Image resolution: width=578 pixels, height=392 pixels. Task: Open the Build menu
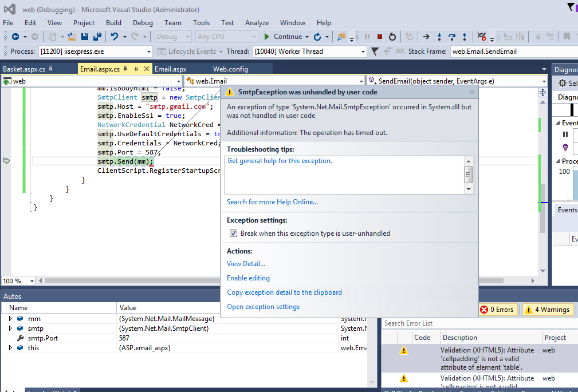[x=113, y=23]
